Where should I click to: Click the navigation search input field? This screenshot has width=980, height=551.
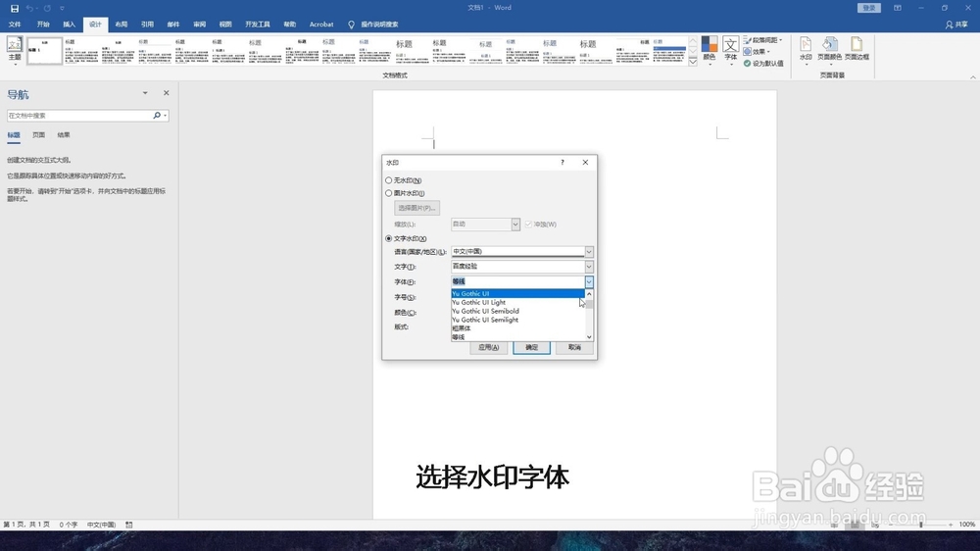click(x=79, y=116)
